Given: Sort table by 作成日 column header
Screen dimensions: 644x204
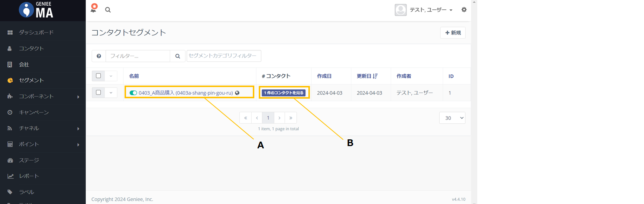Looking at the screenshot, I should coord(324,76).
